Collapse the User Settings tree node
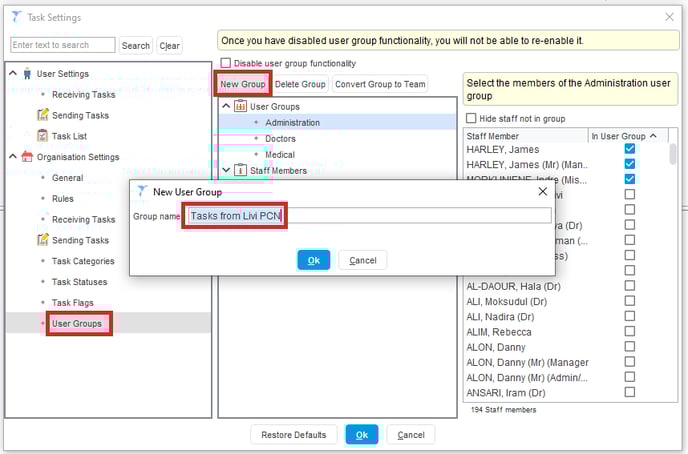This screenshot has height=454, width=688. coord(12,74)
